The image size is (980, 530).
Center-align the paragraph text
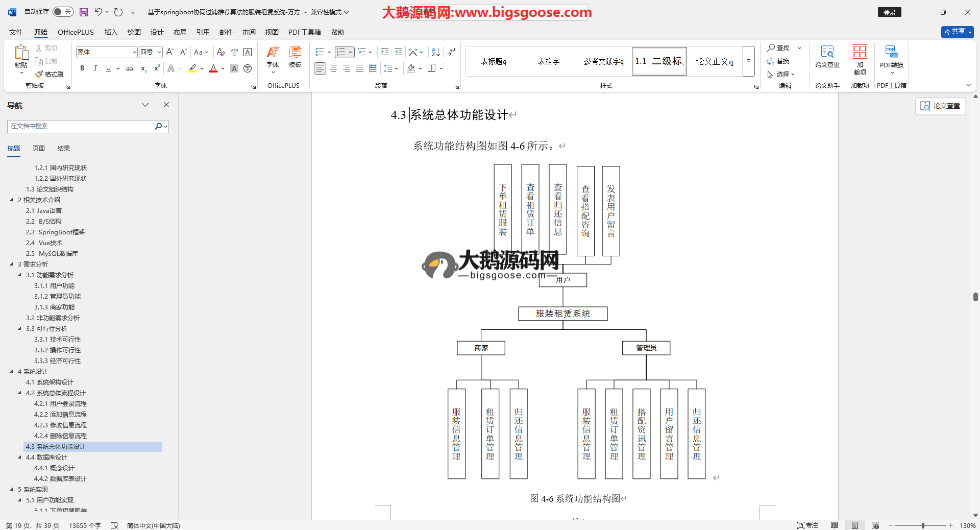[x=333, y=68]
